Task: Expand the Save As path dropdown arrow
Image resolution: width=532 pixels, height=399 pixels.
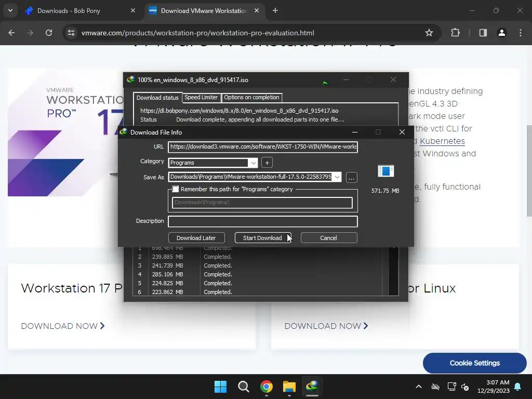Action: [x=337, y=177]
